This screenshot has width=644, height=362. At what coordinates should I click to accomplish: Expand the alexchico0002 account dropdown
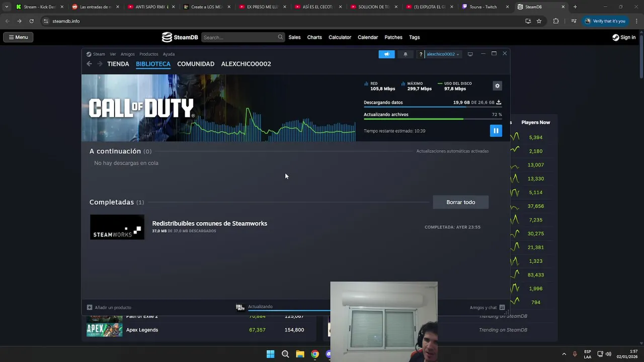[x=443, y=54]
